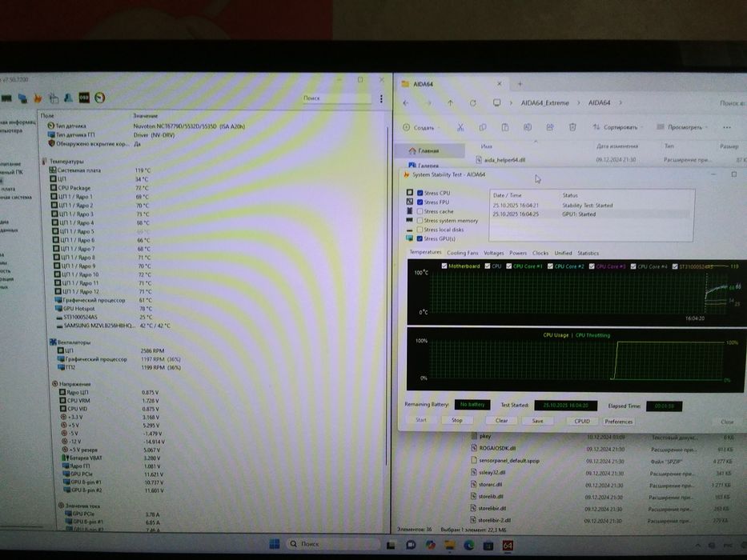Expand breadcrumb chevron after AIDA64 folder

pos(620,103)
